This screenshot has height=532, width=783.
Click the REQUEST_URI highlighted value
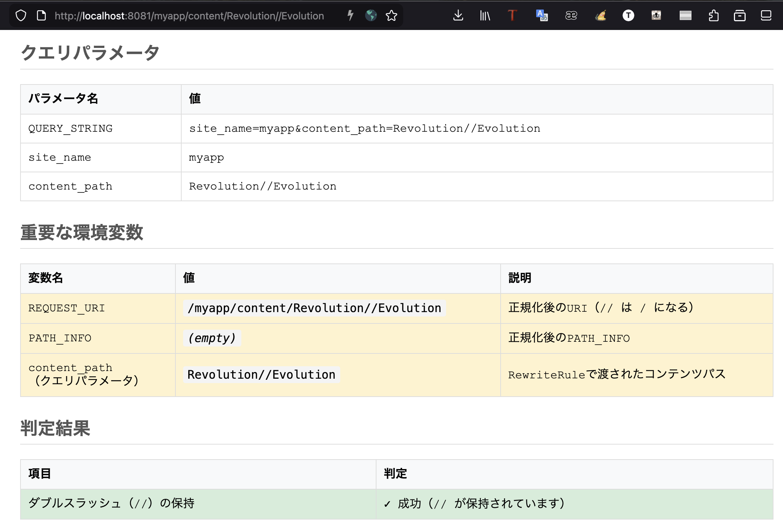click(313, 308)
